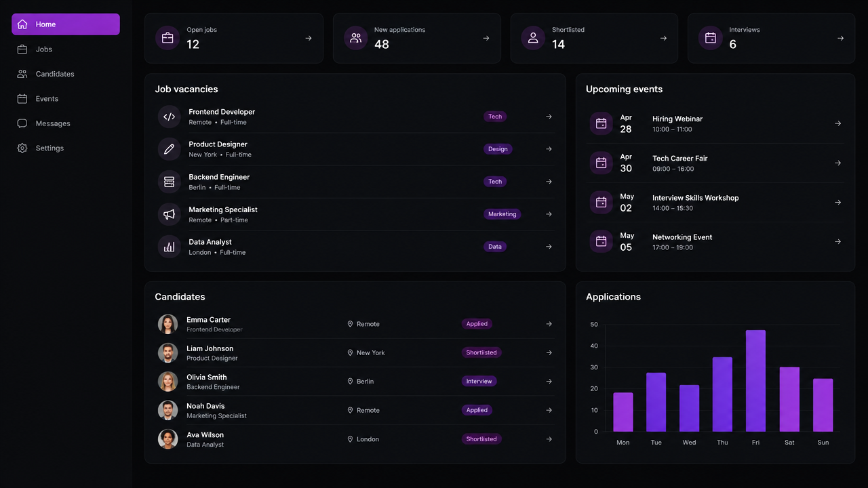
Task: Click the Open jobs briefcase icon
Action: 167,38
